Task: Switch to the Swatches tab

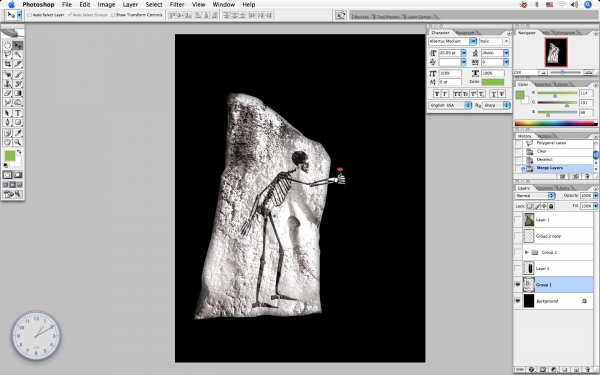Action: tap(543, 85)
